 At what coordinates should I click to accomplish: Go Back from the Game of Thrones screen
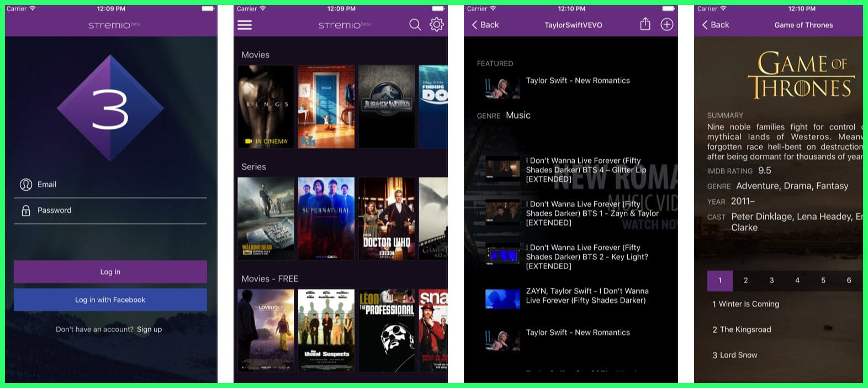[x=716, y=25]
